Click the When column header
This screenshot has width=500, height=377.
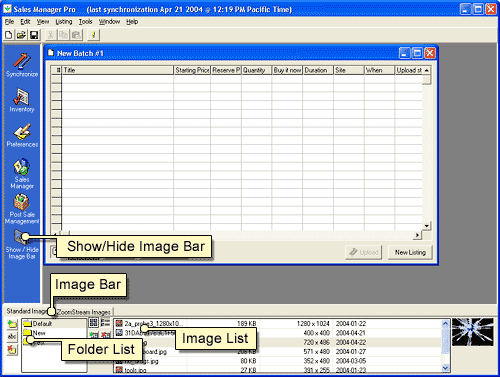click(x=379, y=70)
